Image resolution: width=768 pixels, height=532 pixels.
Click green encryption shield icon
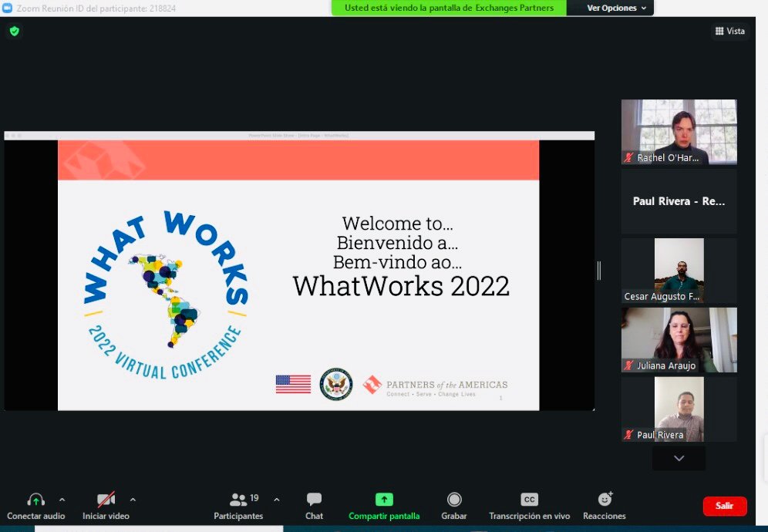[x=15, y=32]
